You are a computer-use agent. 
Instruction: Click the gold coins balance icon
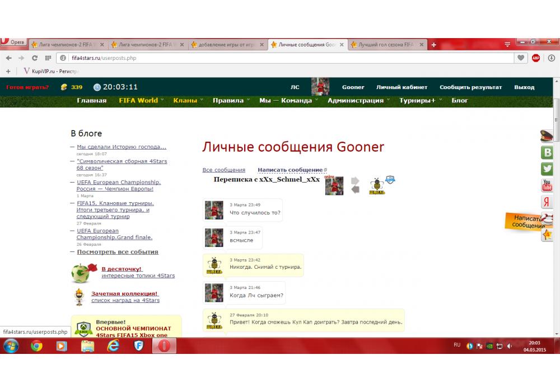click(64, 87)
